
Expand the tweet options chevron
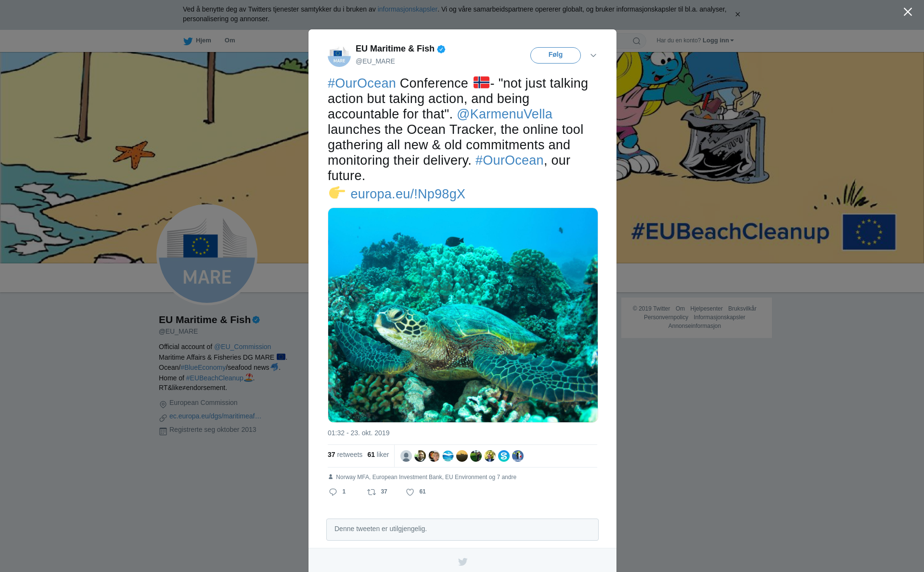[x=593, y=55]
